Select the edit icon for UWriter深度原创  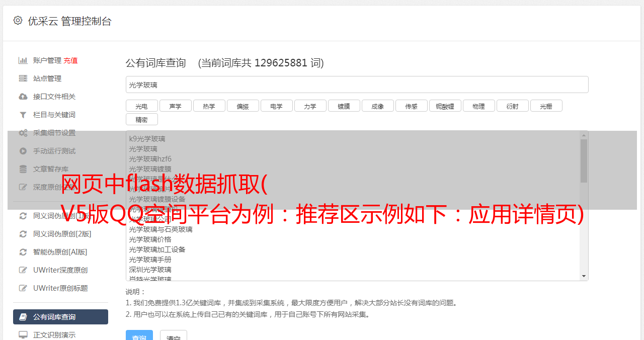click(23, 270)
